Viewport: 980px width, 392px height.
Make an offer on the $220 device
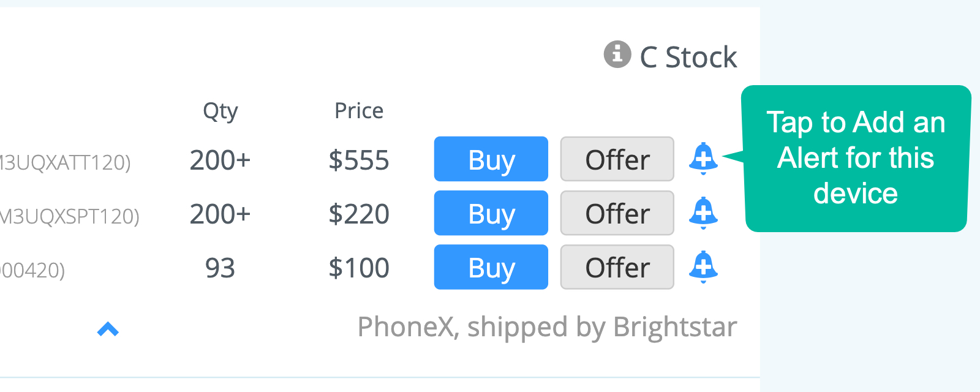pos(617,213)
